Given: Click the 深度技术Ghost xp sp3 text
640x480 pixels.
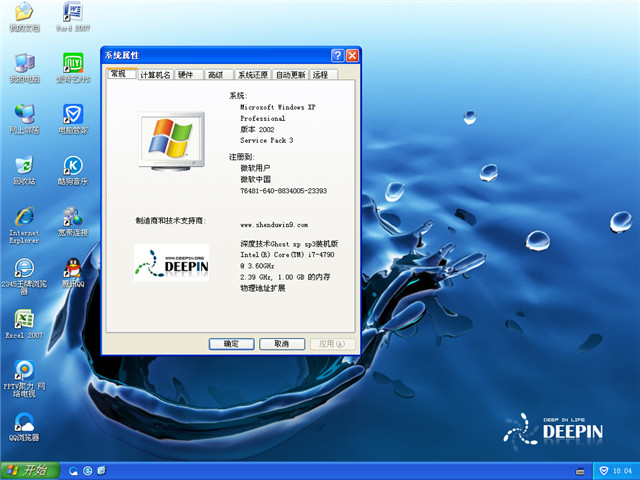Looking at the screenshot, I should pos(289,244).
